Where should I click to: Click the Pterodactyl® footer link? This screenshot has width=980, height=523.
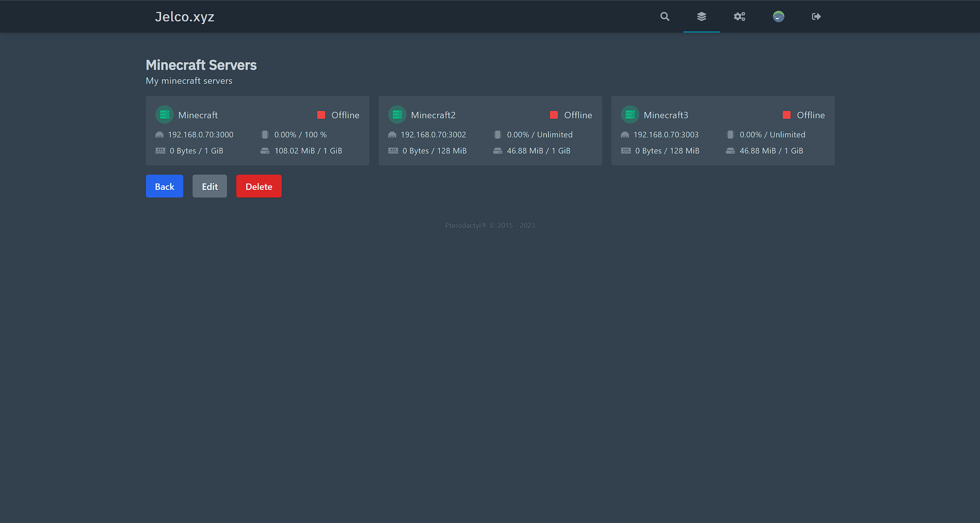pos(465,226)
